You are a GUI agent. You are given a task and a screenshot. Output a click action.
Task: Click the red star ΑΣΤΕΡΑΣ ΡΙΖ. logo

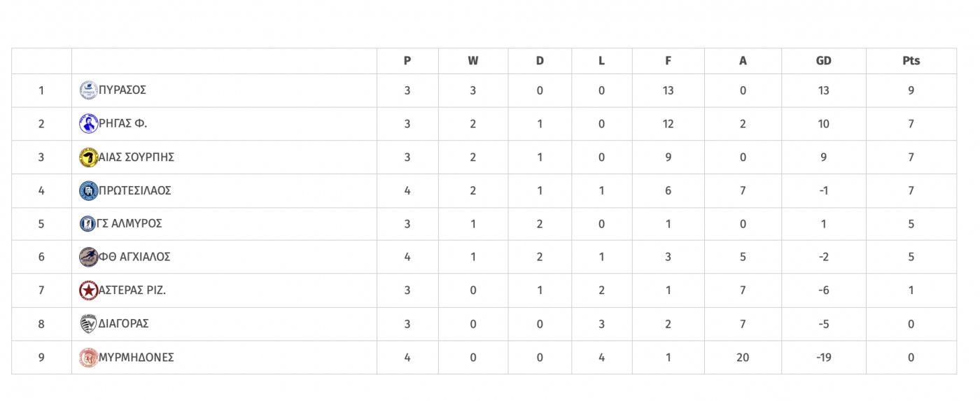tap(89, 290)
